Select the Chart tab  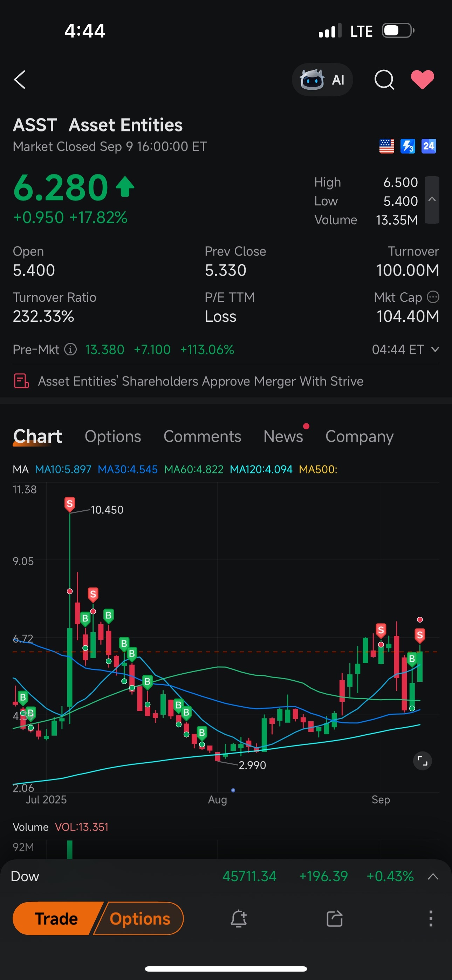(x=37, y=436)
